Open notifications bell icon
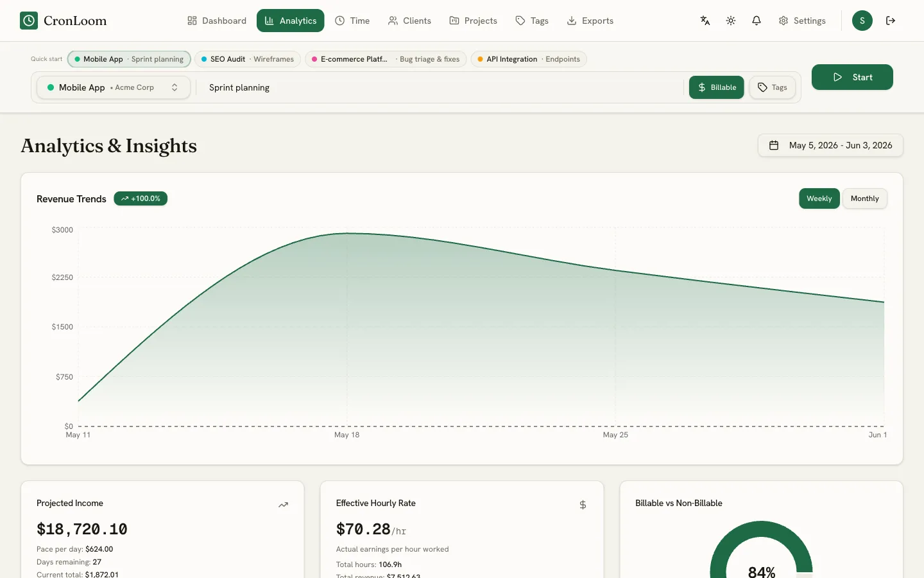Image resolution: width=924 pixels, height=578 pixels. [x=757, y=21]
